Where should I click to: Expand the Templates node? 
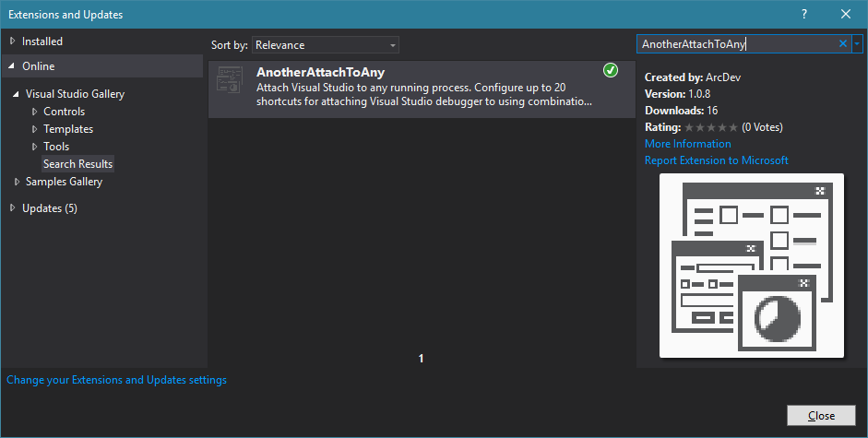(x=34, y=129)
